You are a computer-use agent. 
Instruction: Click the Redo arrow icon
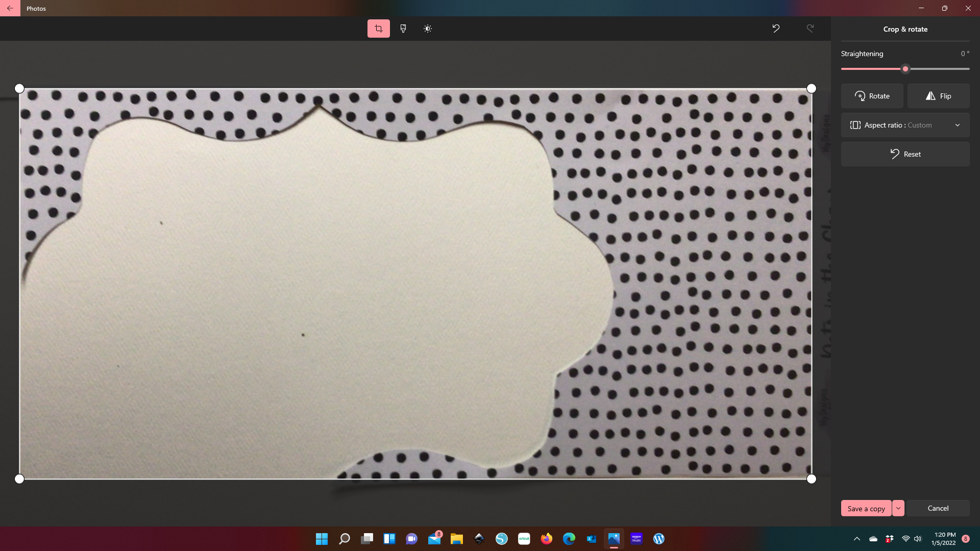810,29
